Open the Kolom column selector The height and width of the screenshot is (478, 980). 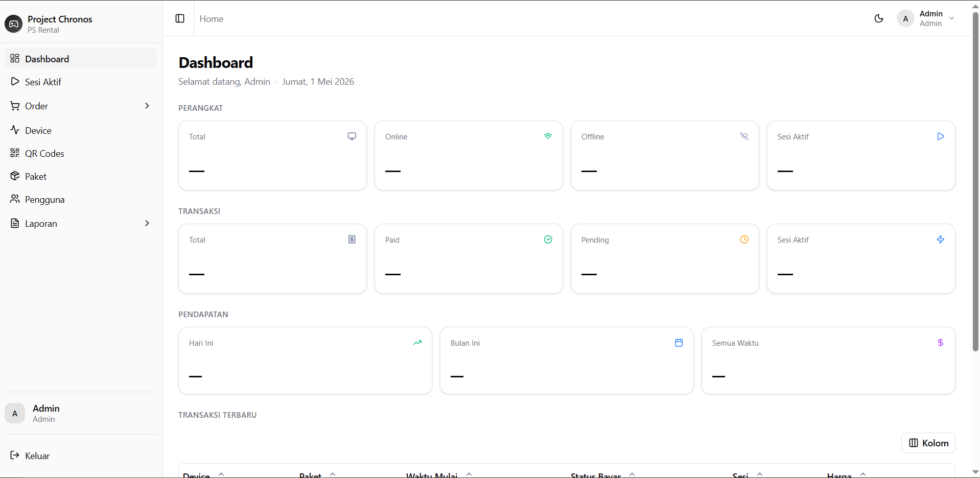click(928, 443)
